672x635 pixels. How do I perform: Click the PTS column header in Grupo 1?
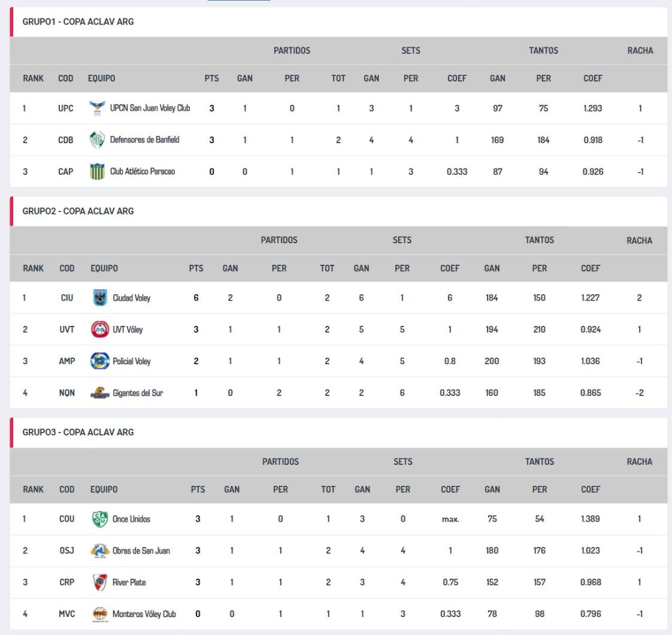[x=211, y=78]
